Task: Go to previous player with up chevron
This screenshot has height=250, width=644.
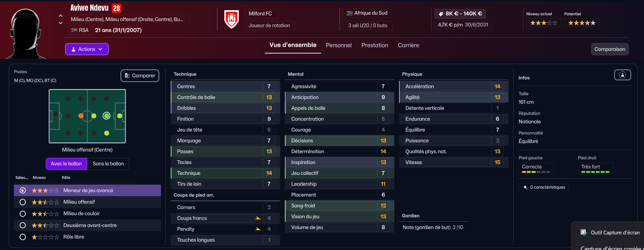Action: [x=61, y=16]
